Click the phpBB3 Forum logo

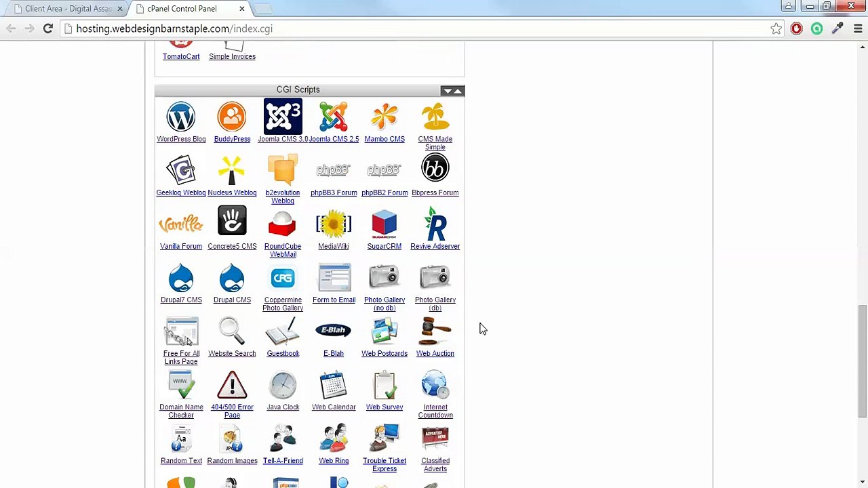coord(334,170)
